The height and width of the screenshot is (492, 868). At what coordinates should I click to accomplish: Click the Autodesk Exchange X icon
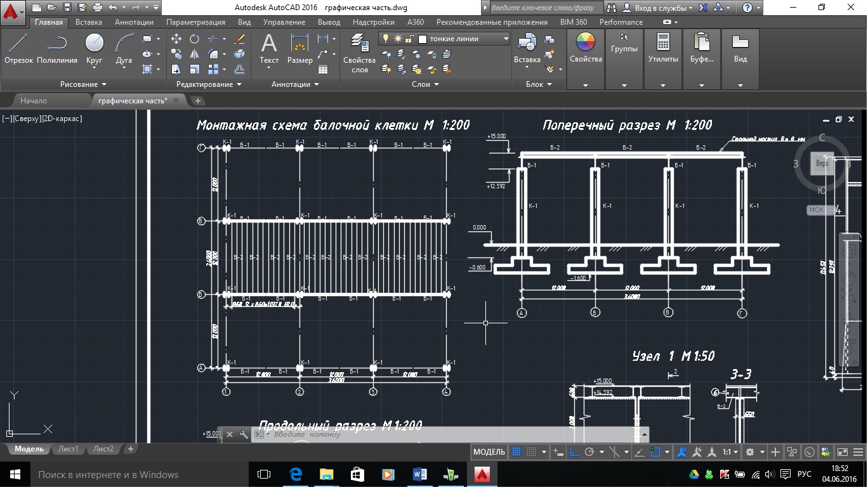(x=703, y=8)
